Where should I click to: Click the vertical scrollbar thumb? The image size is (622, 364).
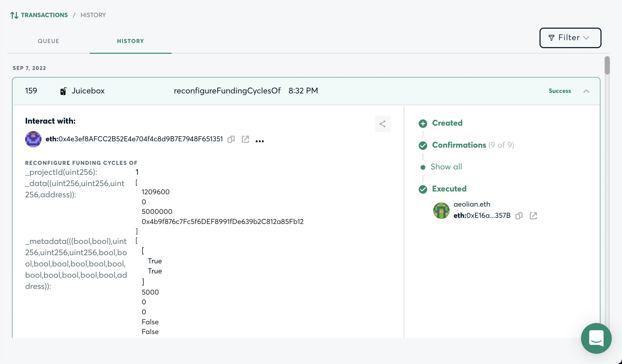click(x=607, y=66)
